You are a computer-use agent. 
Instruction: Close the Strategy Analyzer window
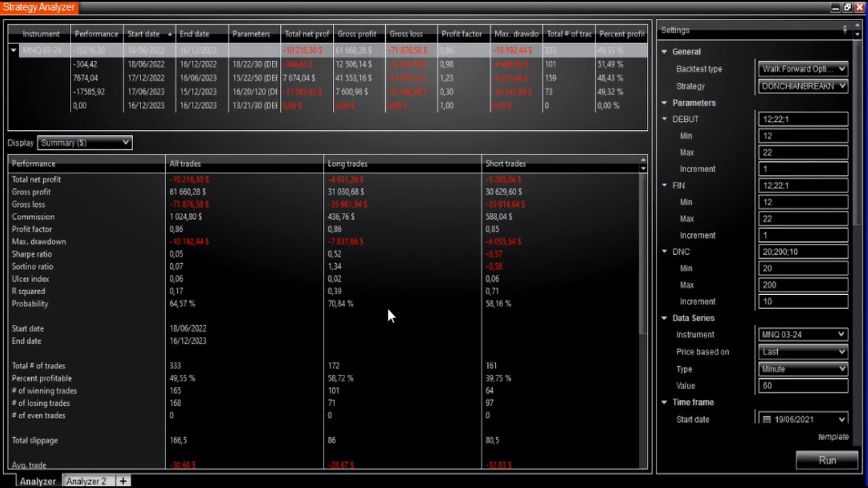click(x=860, y=7)
